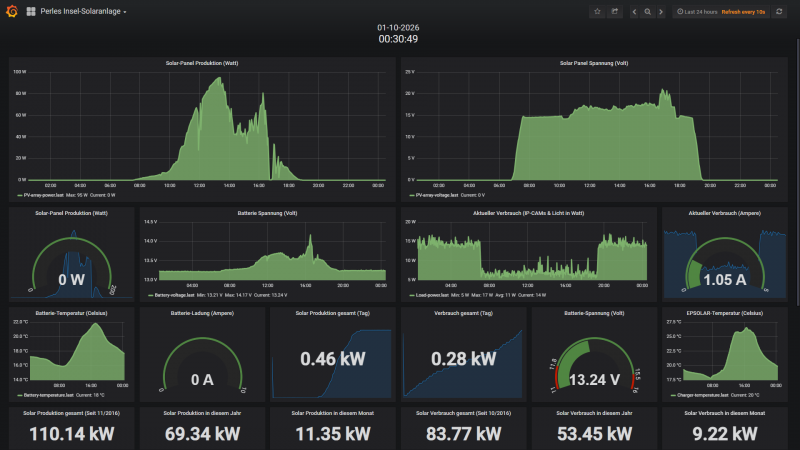Click the 0.28 kW daily consumption value
Image resolution: width=800 pixels, height=450 pixels.
click(x=463, y=359)
